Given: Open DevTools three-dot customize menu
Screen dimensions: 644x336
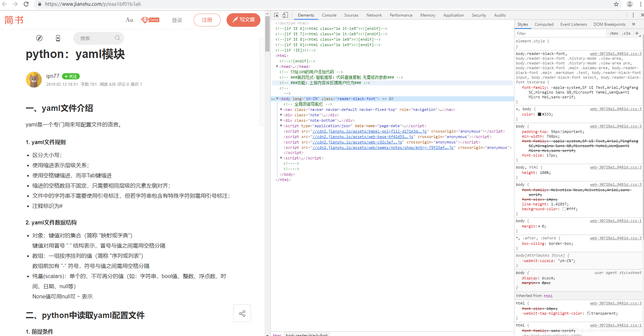Looking at the screenshot, I should click(633, 15).
